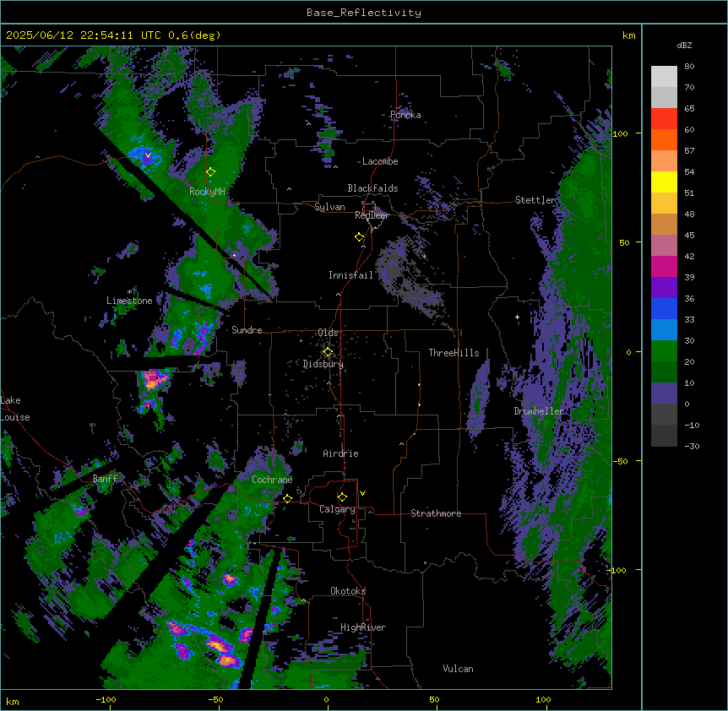The height and width of the screenshot is (711, 728).
Task: Click the Base_Reflectivity title text
Action: point(364,13)
